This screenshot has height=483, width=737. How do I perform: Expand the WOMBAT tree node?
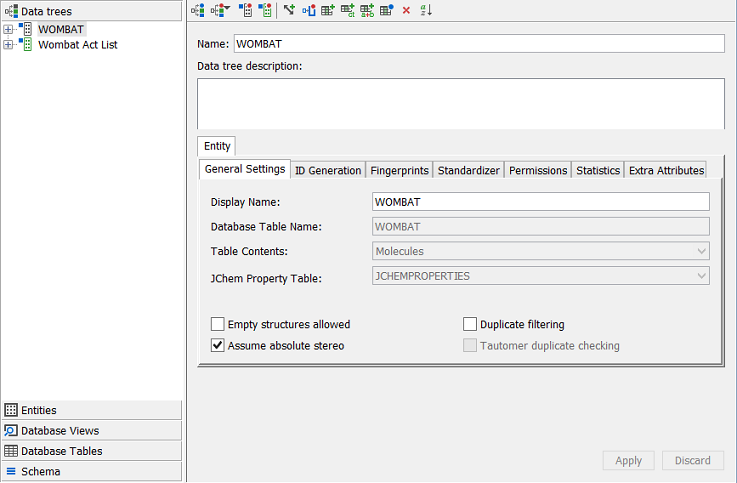click(8, 30)
